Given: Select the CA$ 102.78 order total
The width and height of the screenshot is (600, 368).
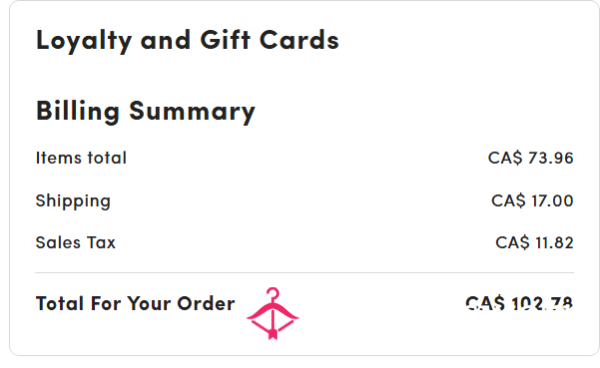Looking at the screenshot, I should [519, 303].
